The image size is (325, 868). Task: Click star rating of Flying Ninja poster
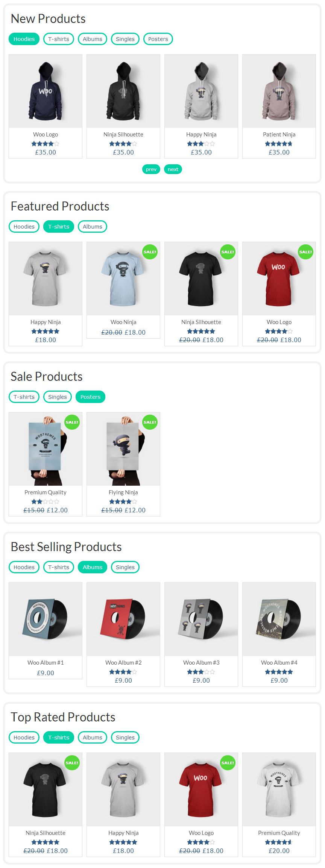pos(123,501)
